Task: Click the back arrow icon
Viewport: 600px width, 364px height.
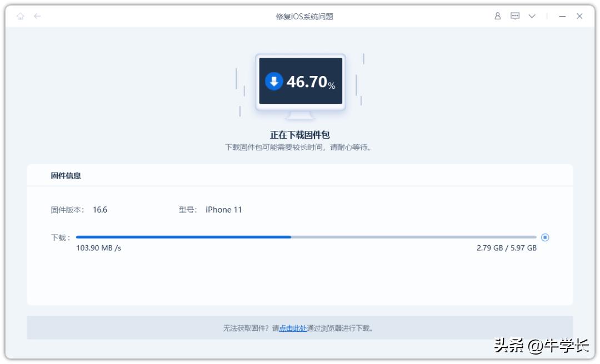Action: 37,17
